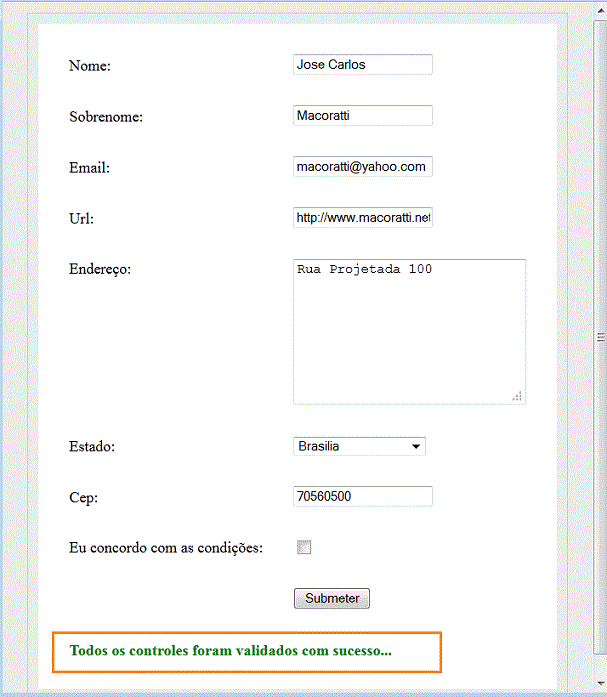607x697 pixels.
Task: Grab the Endereço textarea resize handle
Action: coord(517,396)
